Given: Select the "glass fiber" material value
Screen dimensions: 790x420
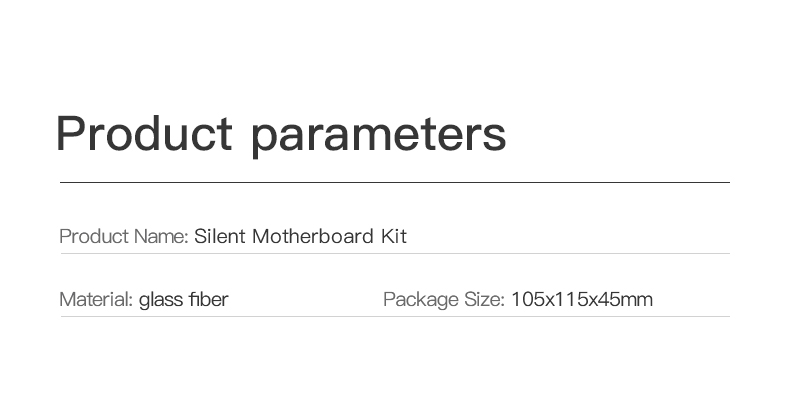Looking at the screenshot, I should pos(183,300).
